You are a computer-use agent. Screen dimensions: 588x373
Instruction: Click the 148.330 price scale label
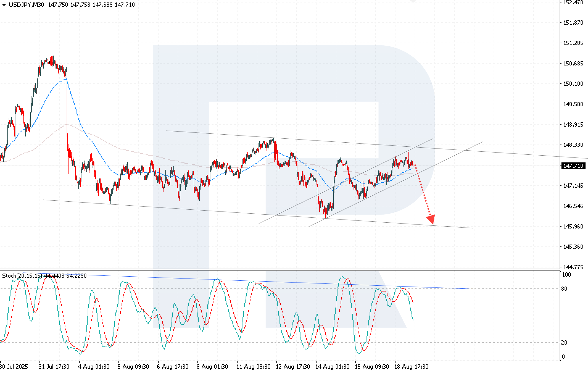coord(573,145)
